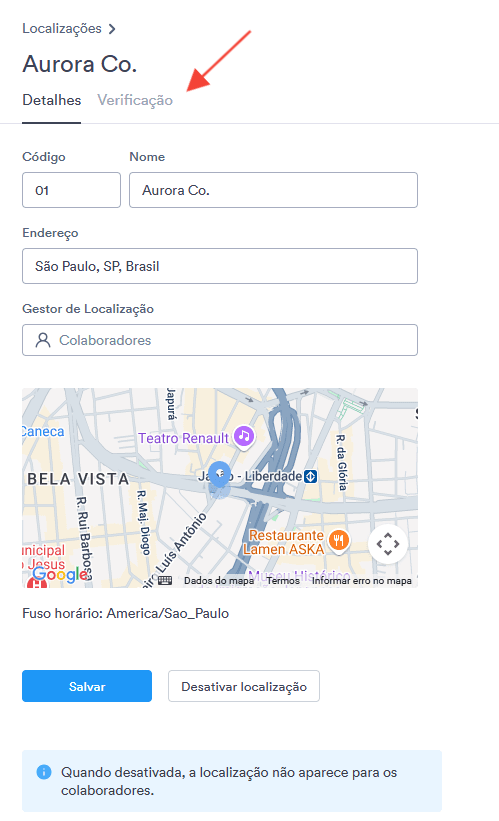Click the chevron after Localizações breadcrumb

112,29
